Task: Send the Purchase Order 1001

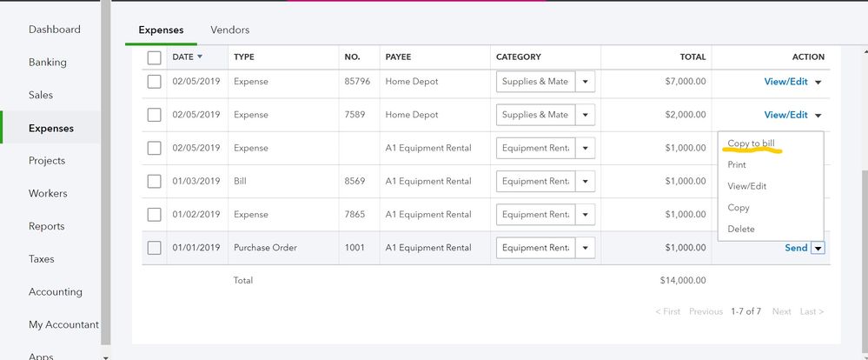Action: [796, 248]
